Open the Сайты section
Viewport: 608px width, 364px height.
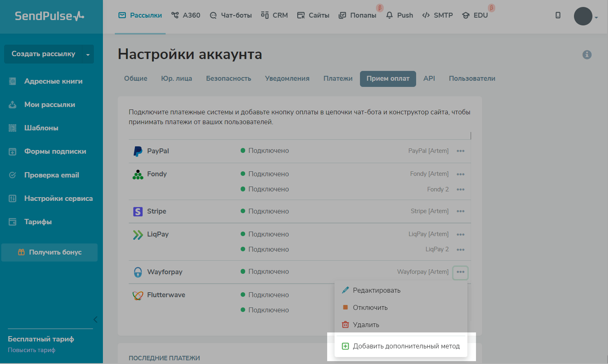tap(313, 15)
